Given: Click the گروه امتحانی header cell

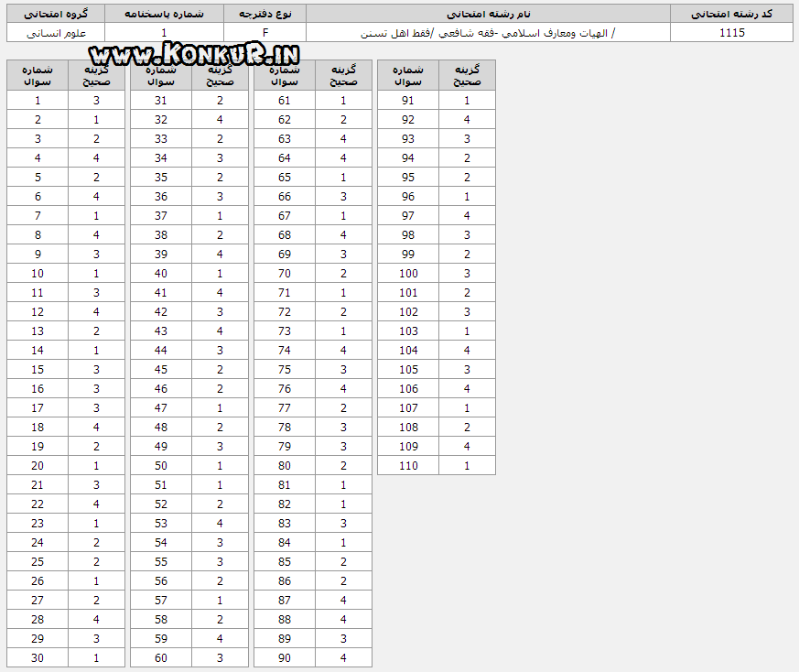Looking at the screenshot, I should pos(56,14).
